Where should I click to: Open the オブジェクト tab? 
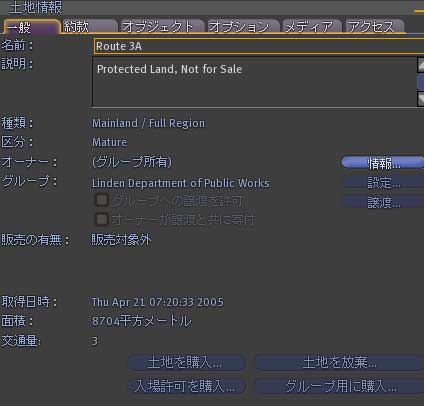[x=162, y=27]
